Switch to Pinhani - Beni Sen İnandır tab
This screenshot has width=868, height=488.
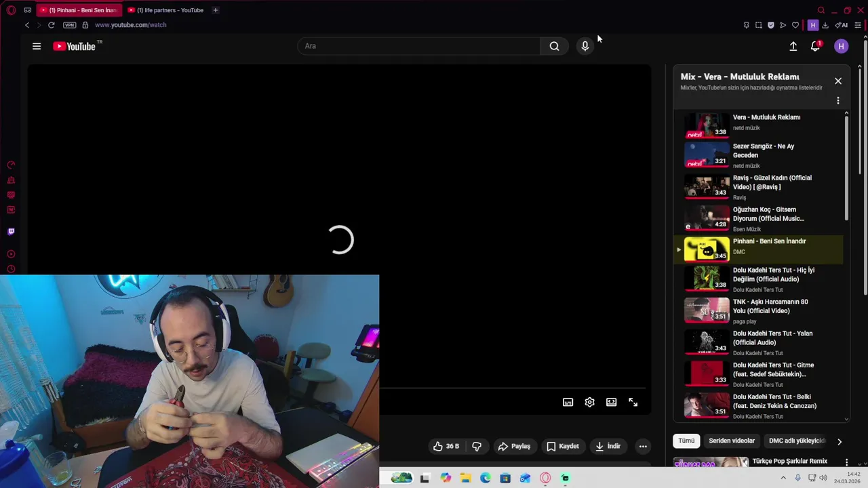coord(79,10)
